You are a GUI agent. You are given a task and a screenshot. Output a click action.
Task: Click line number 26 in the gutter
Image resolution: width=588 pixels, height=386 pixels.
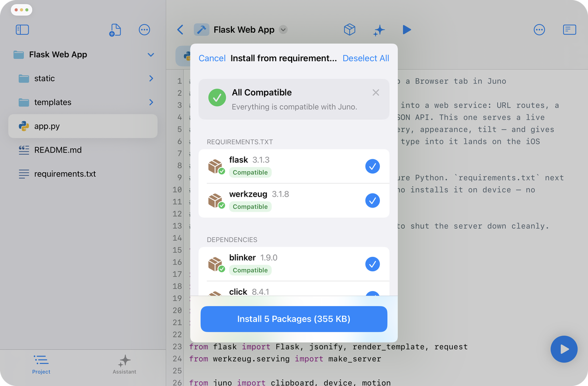pos(177,382)
